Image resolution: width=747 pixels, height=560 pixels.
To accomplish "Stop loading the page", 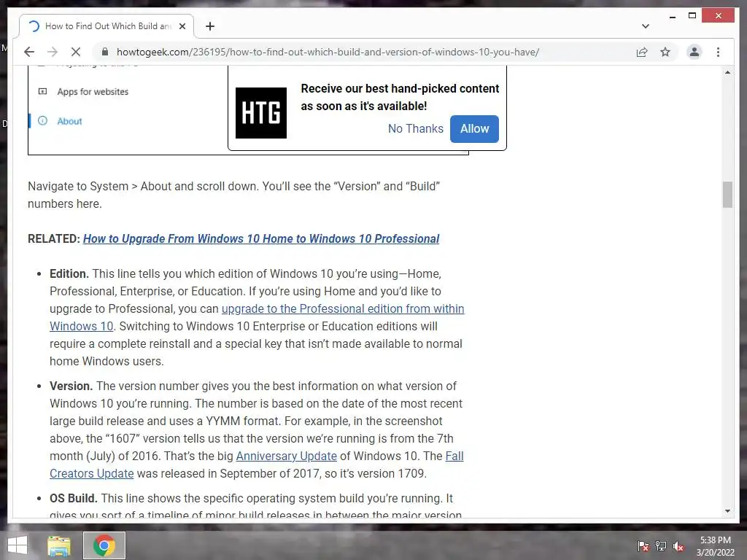I will 76,52.
